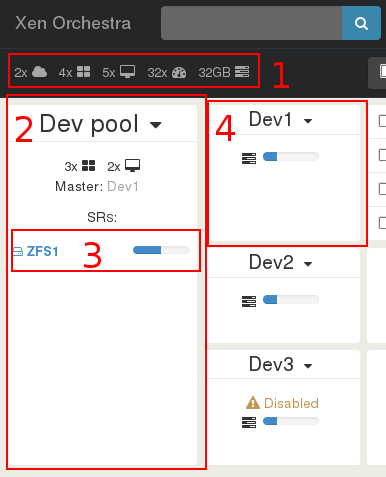
Task: Expand the Dev1 host dropdown arrow
Action: click(x=308, y=121)
